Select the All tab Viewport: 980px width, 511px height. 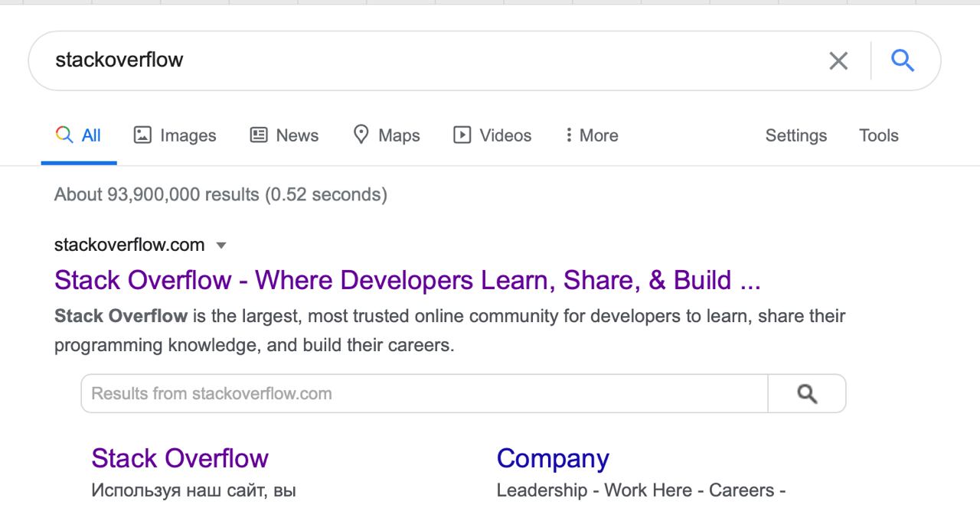79,135
